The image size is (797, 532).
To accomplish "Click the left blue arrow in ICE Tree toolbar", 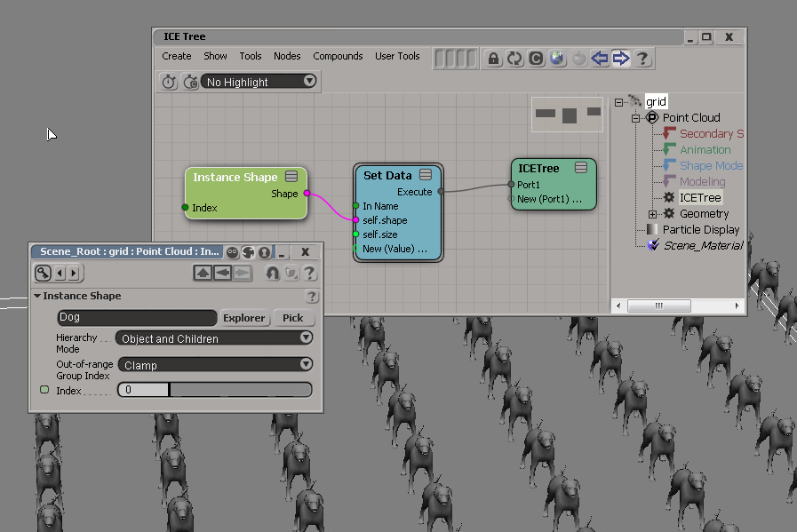I will [x=600, y=59].
